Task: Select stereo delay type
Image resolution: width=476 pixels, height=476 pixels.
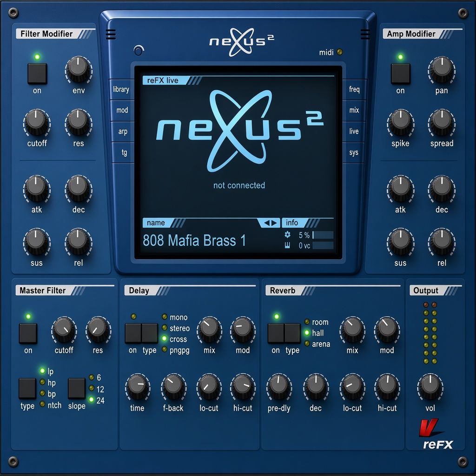Action: point(176,328)
